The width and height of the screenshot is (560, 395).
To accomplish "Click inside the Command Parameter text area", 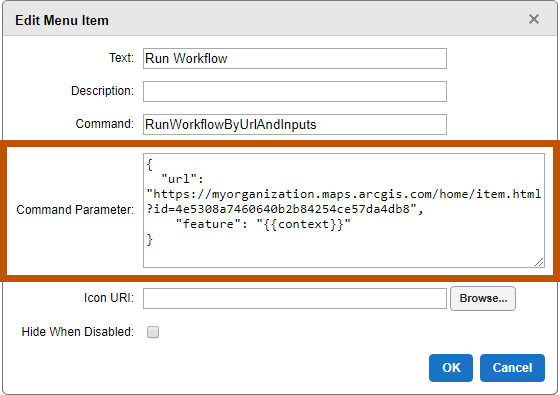I will pos(344,210).
